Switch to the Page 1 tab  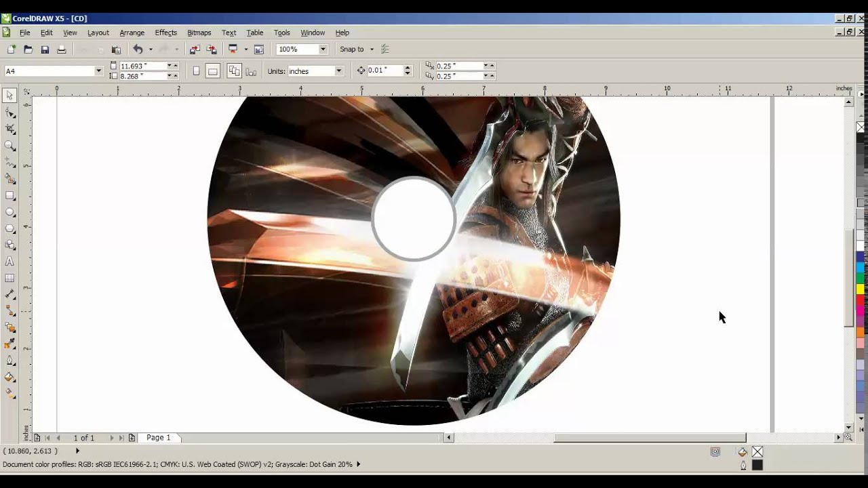tap(159, 438)
